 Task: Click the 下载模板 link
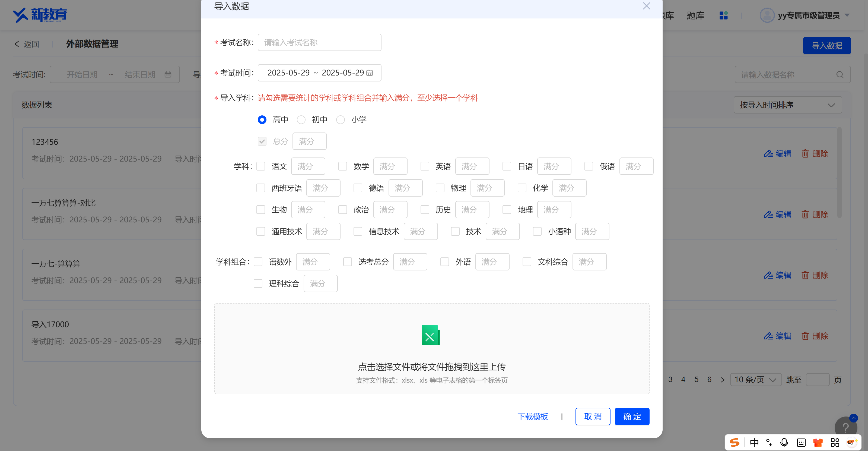click(533, 417)
